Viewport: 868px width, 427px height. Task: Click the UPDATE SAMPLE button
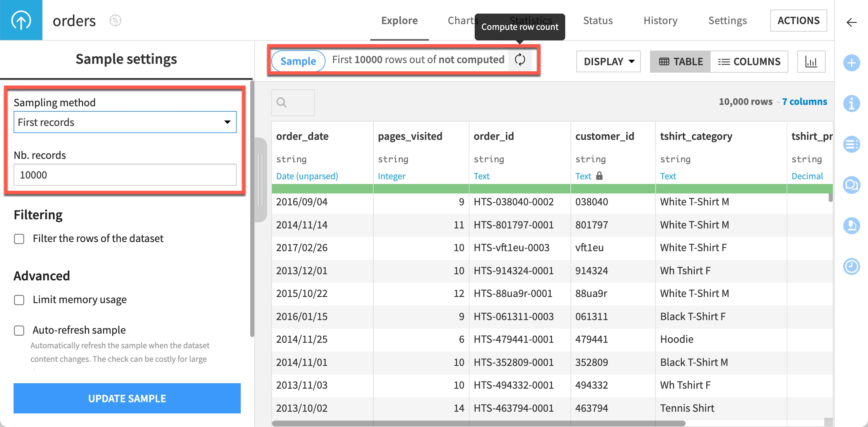[x=127, y=398]
